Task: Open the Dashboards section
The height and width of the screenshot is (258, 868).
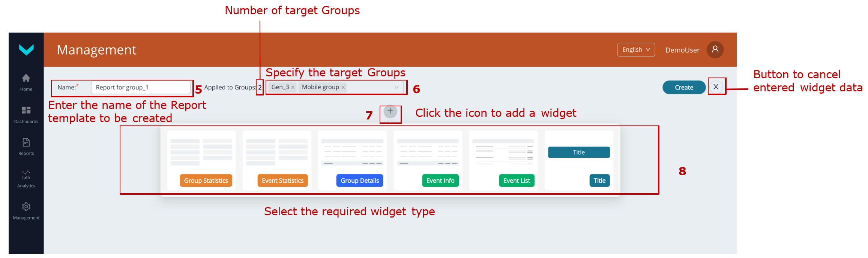Action: pyautogui.click(x=26, y=114)
